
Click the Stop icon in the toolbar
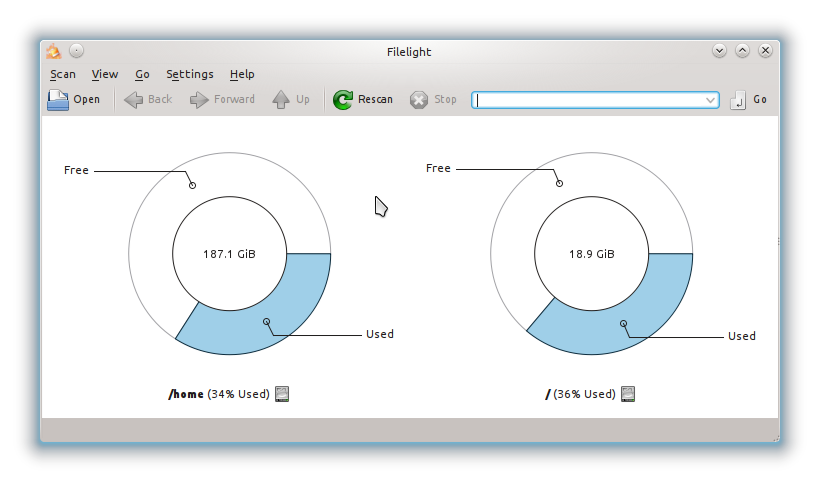click(x=418, y=99)
